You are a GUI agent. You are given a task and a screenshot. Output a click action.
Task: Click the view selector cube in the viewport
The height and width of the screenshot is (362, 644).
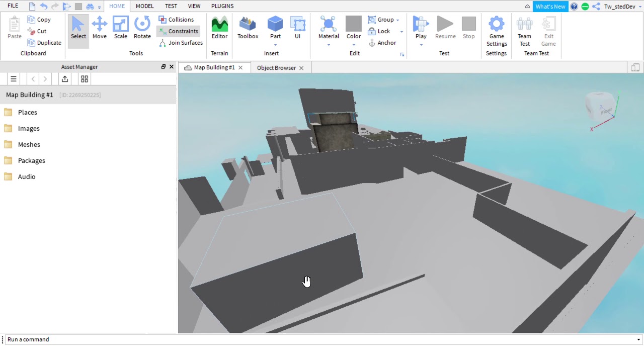click(x=600, y=107)
